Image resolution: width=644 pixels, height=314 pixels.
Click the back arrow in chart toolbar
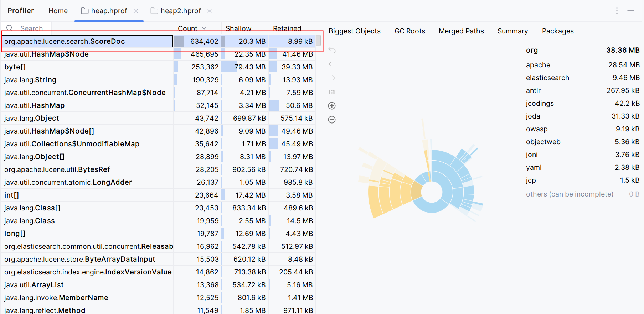point(332,64)
